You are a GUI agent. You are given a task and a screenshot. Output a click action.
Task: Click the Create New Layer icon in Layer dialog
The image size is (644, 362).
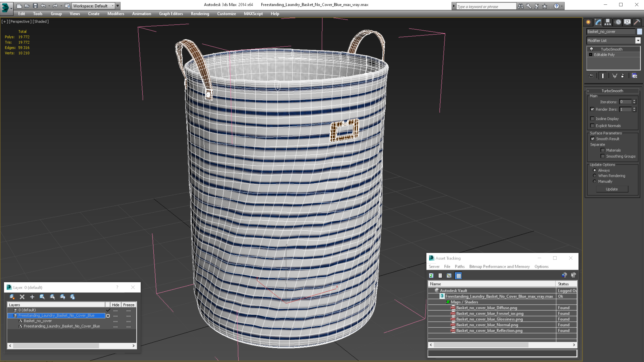tap(12, 297)
